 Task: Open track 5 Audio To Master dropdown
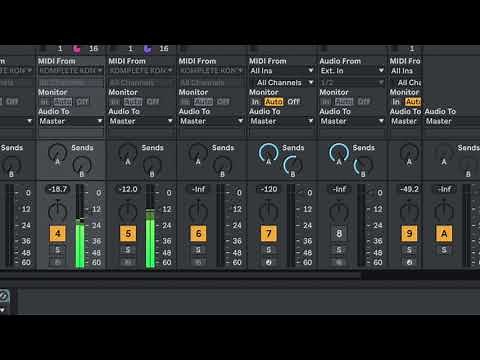(141, 121)
